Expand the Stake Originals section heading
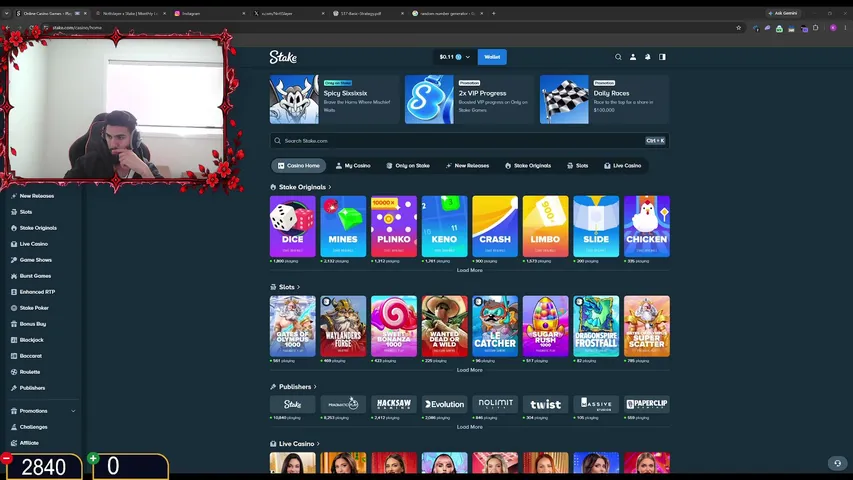Screen dimensions: 853x480 pyautogui.click(x=301, y=187)
